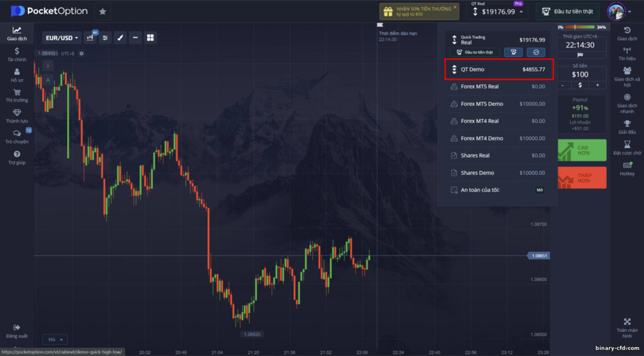
Task: Open the chart type selector icon
Action: tap(90, 38)
